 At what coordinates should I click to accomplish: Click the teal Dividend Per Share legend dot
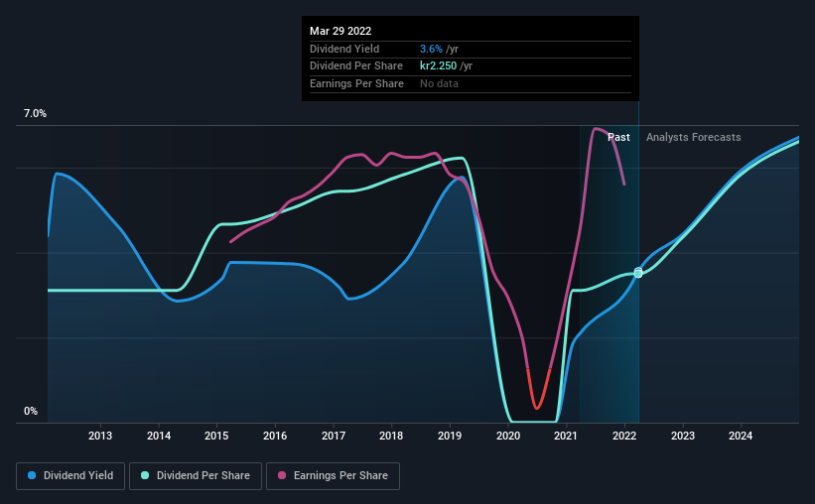click(145, 475)
